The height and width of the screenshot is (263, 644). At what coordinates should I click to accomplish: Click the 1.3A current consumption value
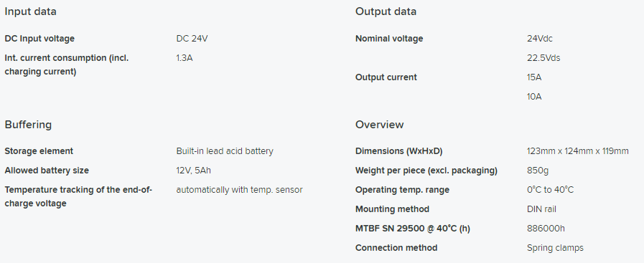[x=184, y=58]
